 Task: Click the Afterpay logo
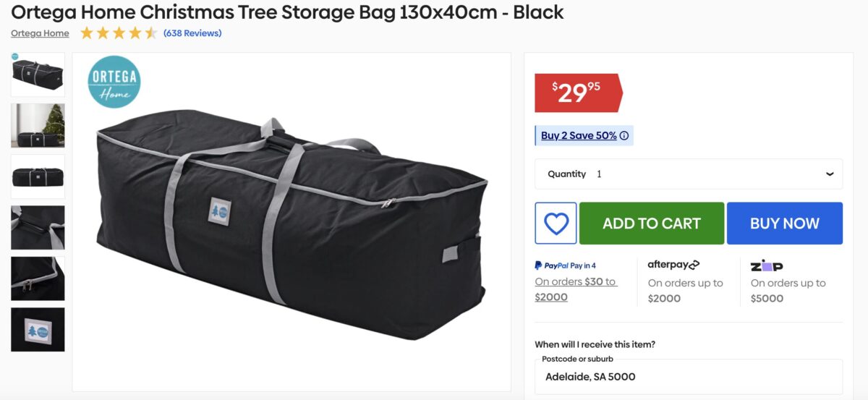click(673, 265)
